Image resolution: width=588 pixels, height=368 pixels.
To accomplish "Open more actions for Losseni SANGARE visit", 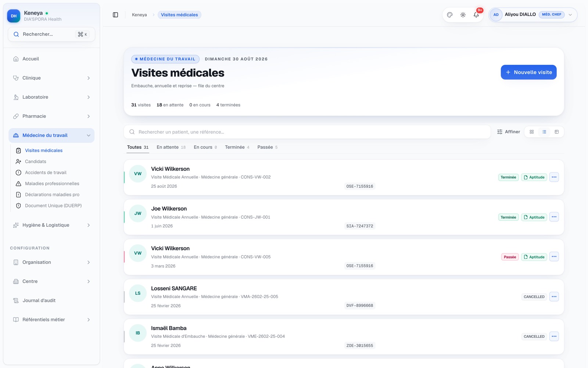I will 554,297.
